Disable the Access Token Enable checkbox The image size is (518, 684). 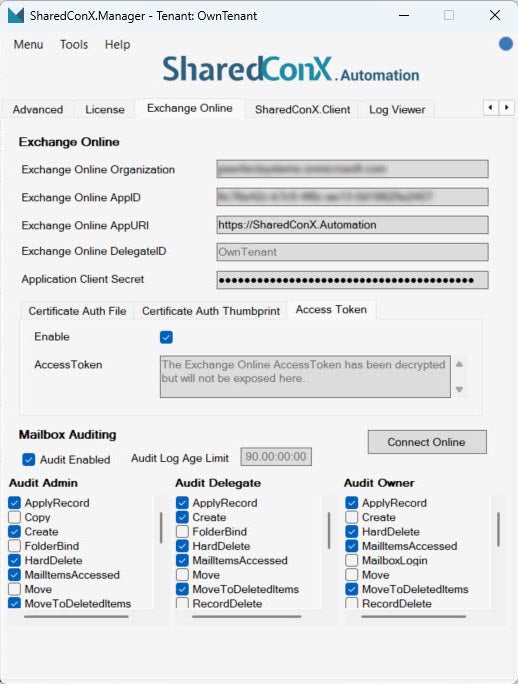click(166, 337)
